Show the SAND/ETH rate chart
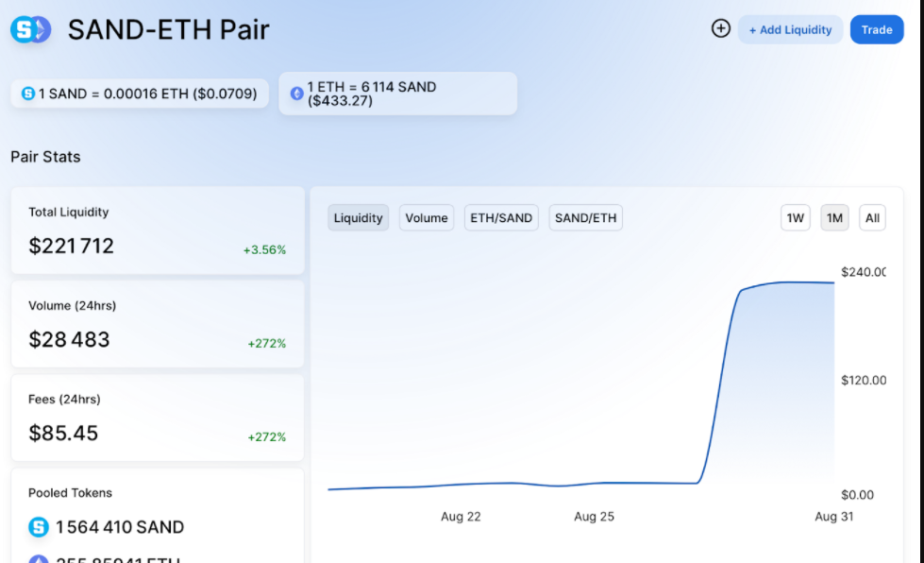The height and width of the screenshot is (563, 924). 585,217
